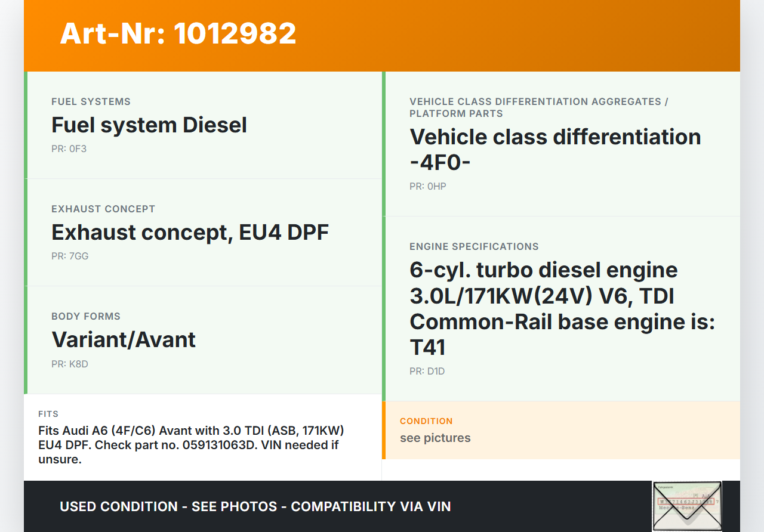
Task: Click the "see pictures" condition text
Action: [435, 438]
